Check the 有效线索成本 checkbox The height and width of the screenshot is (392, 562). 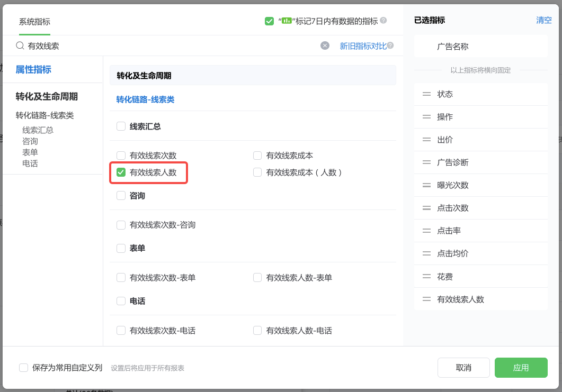coord(257,156)
